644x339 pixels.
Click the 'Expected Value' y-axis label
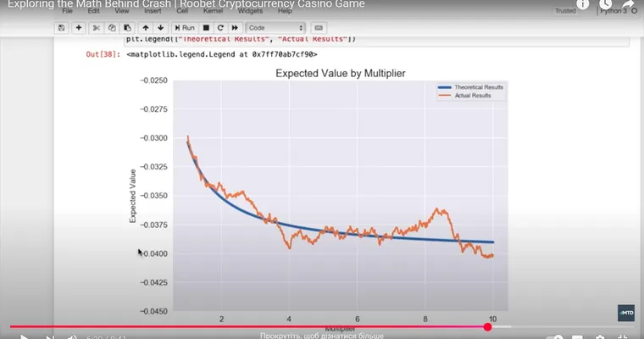(132, 196)
